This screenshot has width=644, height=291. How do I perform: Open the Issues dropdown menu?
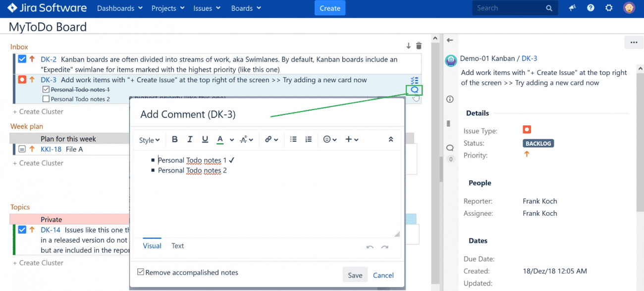click(207, 8)
